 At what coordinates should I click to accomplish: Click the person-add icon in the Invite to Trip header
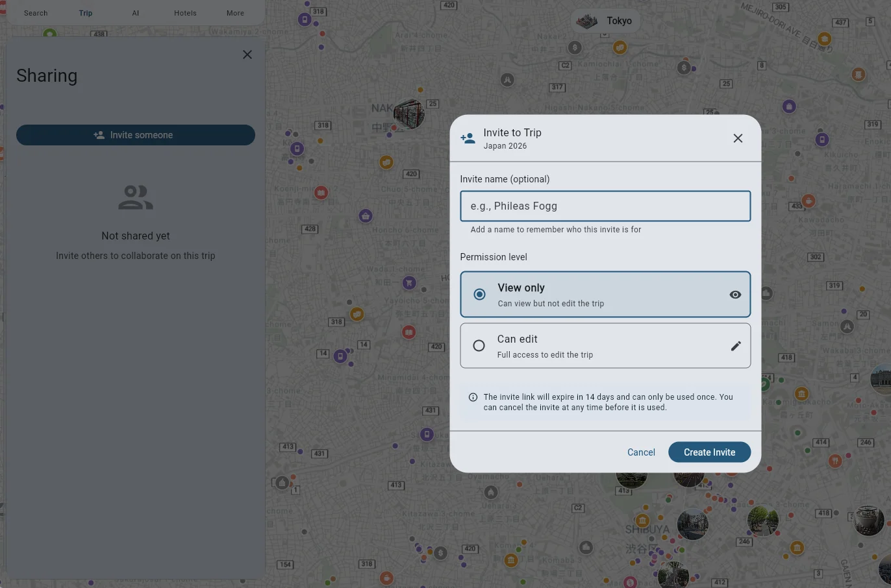[x=468, y=138]
